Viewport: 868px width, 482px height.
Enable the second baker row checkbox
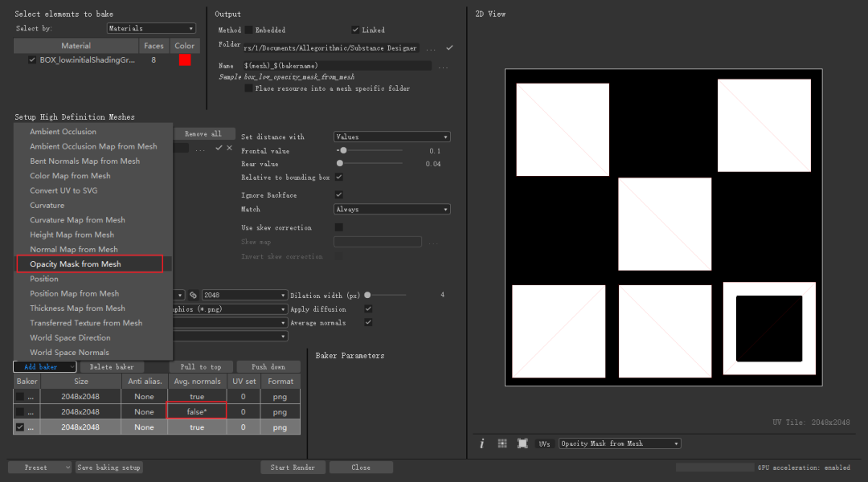click(20, 412)
